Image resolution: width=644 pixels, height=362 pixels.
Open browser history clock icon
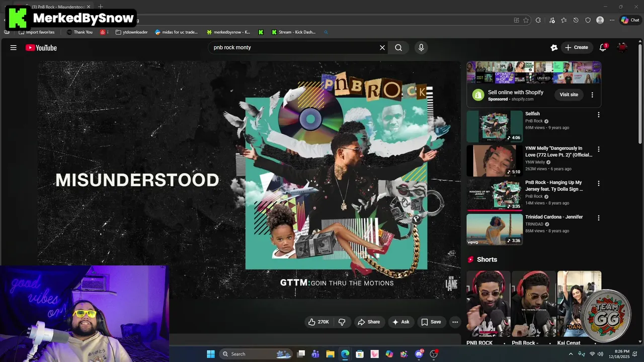[576, 20]
